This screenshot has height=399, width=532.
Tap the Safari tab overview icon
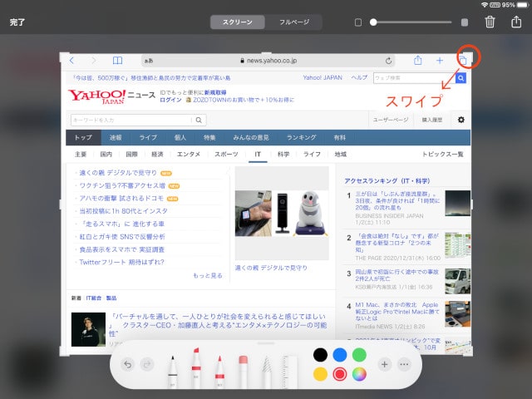click(x=463, y=61)
